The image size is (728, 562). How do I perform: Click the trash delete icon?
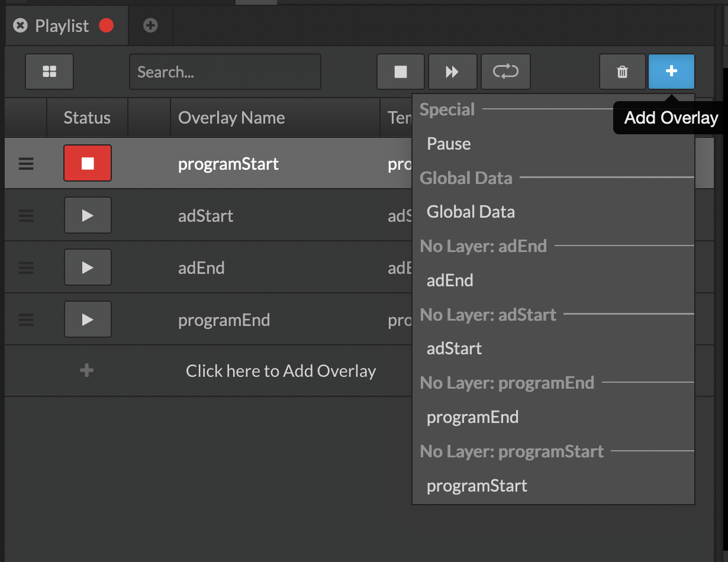tap(622, 72)
